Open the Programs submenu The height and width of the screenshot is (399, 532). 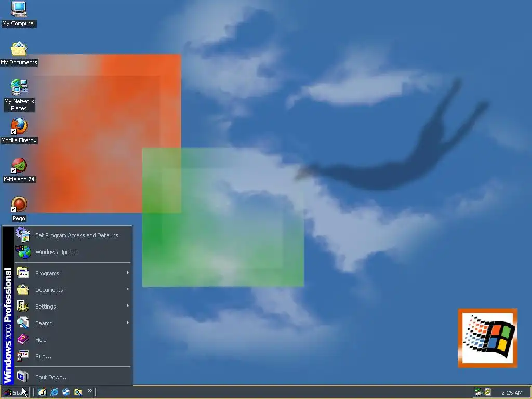(73, 273)
